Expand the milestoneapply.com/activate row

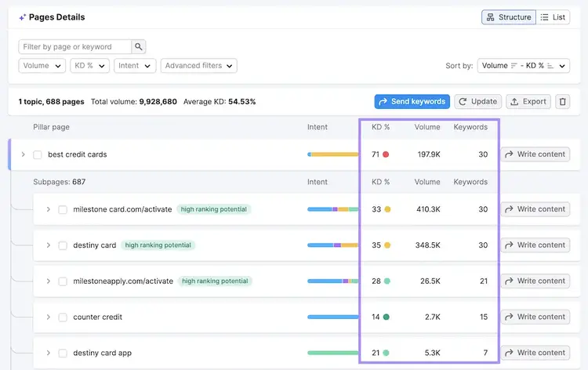click(x=49, y=281)
